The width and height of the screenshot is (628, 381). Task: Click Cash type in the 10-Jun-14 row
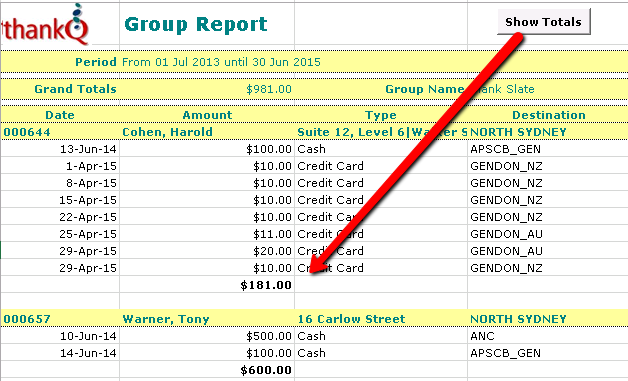311,336
